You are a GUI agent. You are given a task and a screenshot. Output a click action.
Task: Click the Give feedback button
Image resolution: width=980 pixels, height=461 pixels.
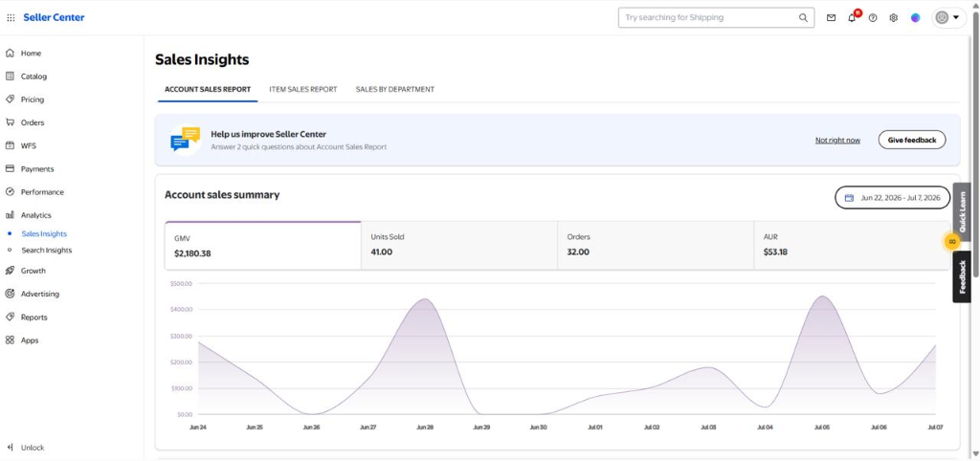tap(912, 140)
